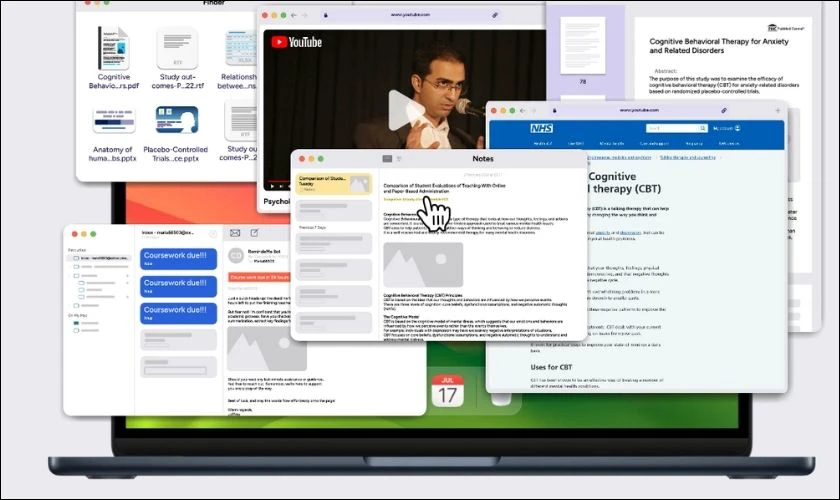The image size is (840, 500).
Task: Select Placebo-Controlled Trials..ce.pptx file in Finder
Action: click(176, 134)
